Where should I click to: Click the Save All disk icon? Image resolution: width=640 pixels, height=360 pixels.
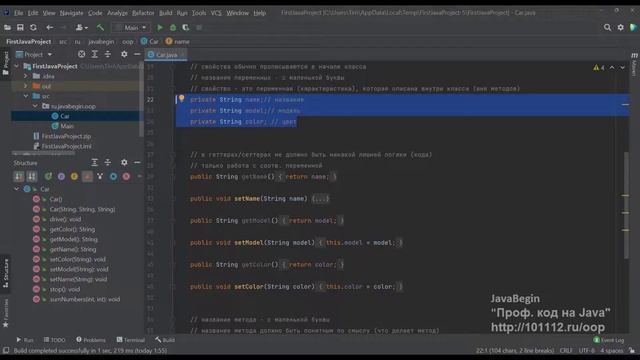pyautogui.click(x=20, y=27)
